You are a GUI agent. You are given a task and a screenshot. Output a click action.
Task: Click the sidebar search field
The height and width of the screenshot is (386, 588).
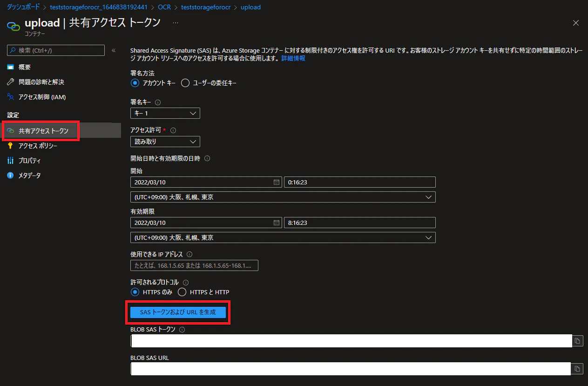tap(56, 50)
